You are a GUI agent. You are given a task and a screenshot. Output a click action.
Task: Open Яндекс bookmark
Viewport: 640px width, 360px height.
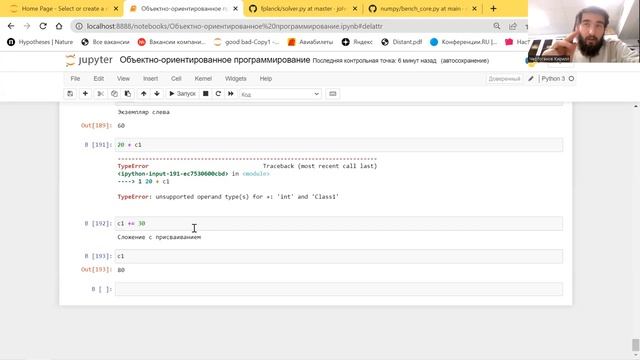[357, 42]
